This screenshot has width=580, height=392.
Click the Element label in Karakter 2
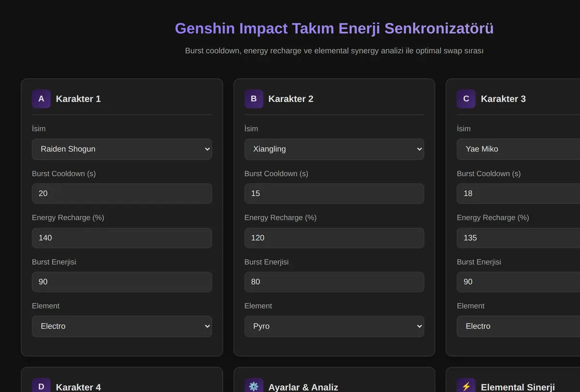pyautogui.click(x=258, y=306)
